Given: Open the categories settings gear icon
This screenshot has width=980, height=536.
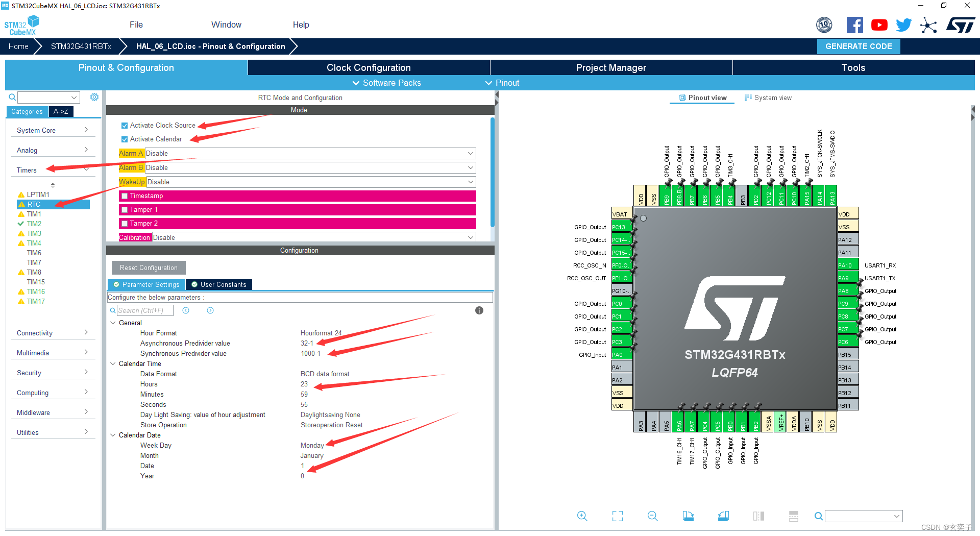Looking at the screenshot, I should pyautogui.click(x=94, y=97).
